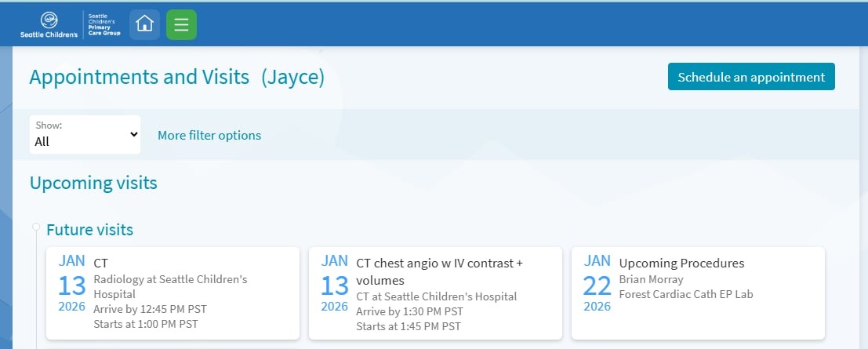
Task: Open the CT radiology appointment card
Action: click(x=173, y=293)
